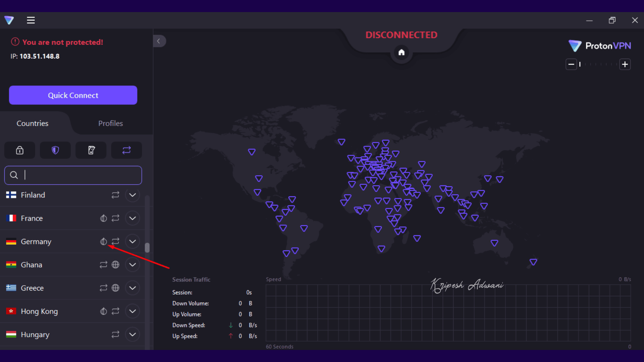The image size is (644, 362).
Task: Click France's P2P arrows icon
Action: coord(115,218)
